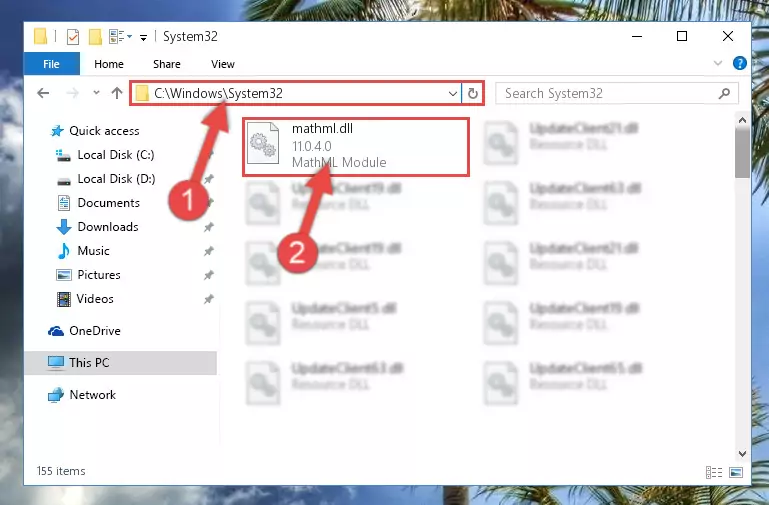Click the pin icon beside Videos
Screen dimensions: 769x505
click(208, 299)
